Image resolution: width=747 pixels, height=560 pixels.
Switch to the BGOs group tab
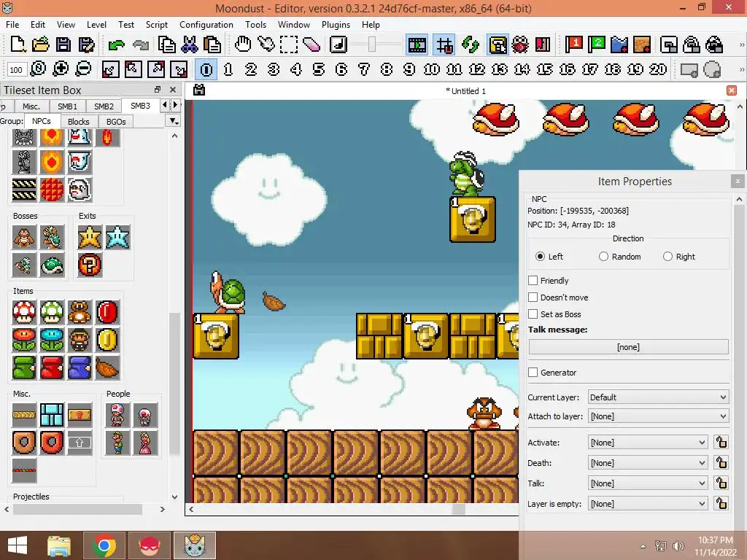(116, 122)
